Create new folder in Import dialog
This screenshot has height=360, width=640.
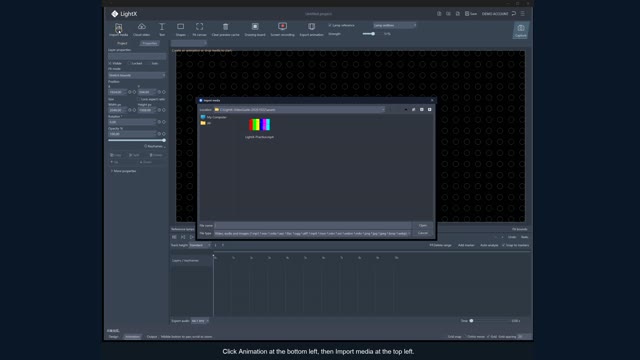click(x=429, y=109)
